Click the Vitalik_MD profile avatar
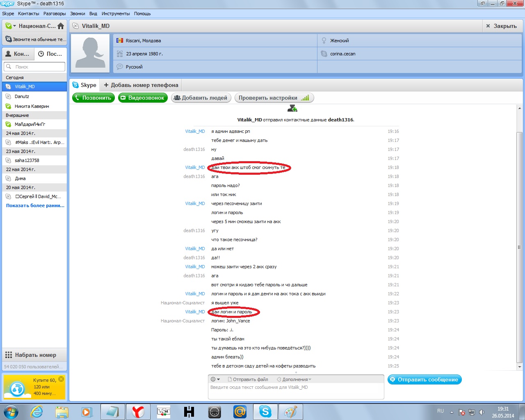The image size is (525, 420). (x=90, y=53)
